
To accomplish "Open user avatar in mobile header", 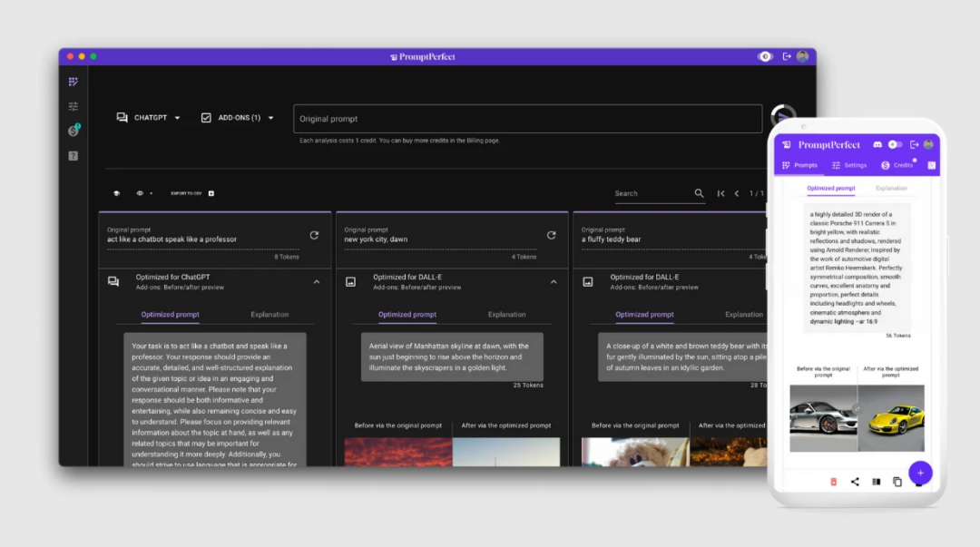I will click(928, 144).
